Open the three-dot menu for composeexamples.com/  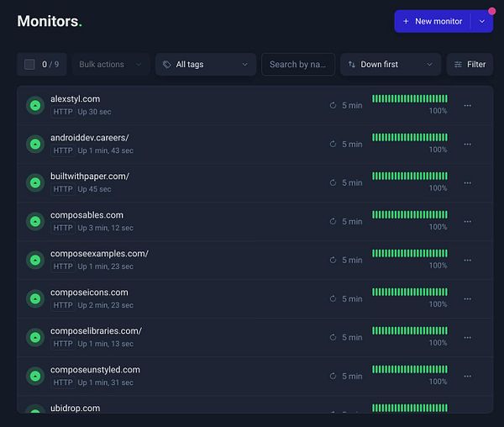[467, 260]
